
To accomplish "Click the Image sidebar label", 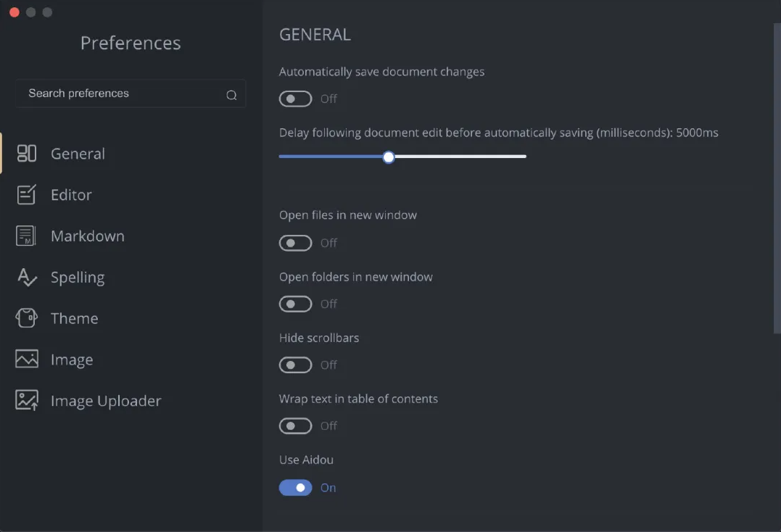I will point(72,359).
